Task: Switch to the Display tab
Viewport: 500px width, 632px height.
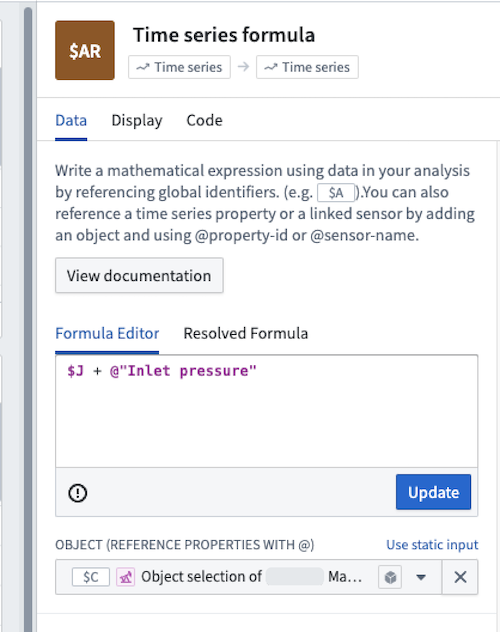Action: (137, 121)
